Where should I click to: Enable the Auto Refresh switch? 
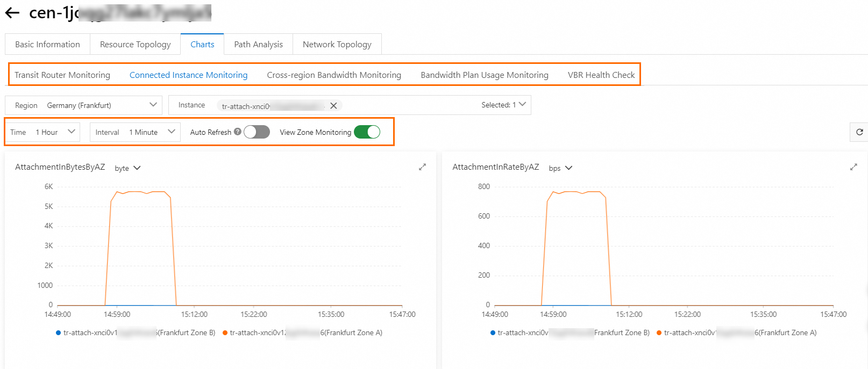(257, 132)
